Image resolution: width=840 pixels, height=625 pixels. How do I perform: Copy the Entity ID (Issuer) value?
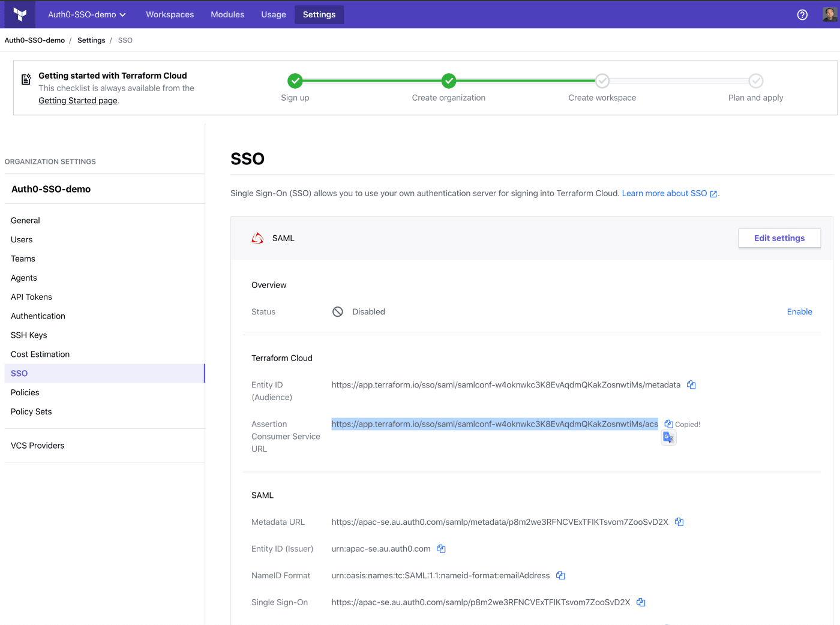pos(441,549)
